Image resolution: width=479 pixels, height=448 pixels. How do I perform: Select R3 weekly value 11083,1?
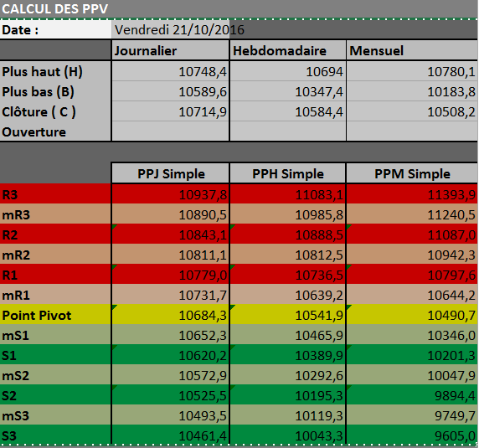pos(288,194)
